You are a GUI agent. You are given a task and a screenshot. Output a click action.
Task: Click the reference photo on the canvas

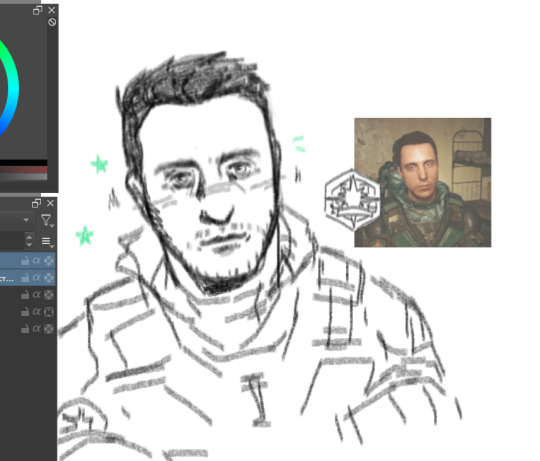point(423,182)
